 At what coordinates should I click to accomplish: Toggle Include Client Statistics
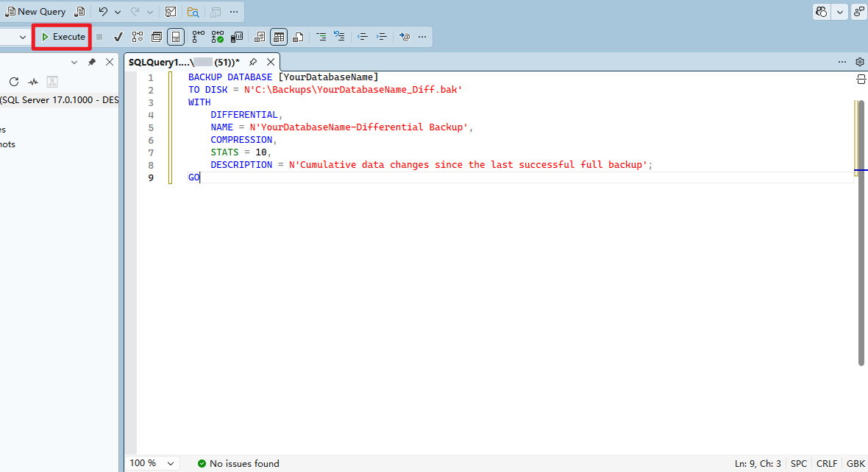click(x=236, y=37)
